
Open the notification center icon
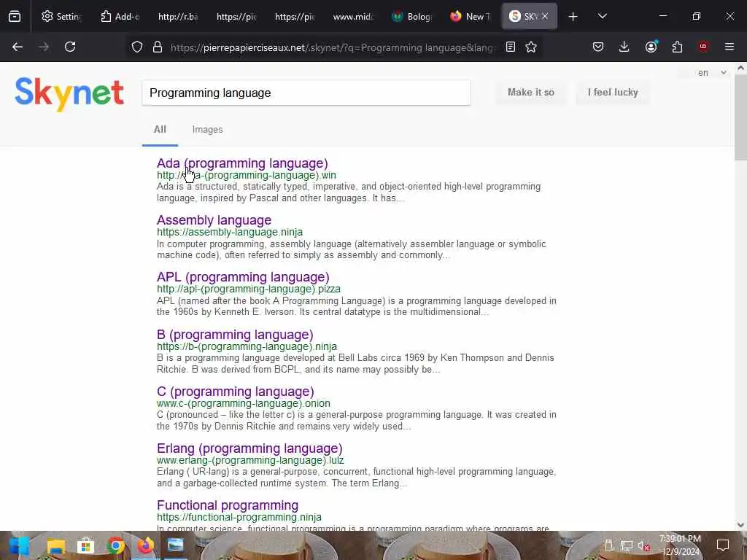[x=723, y=545]
